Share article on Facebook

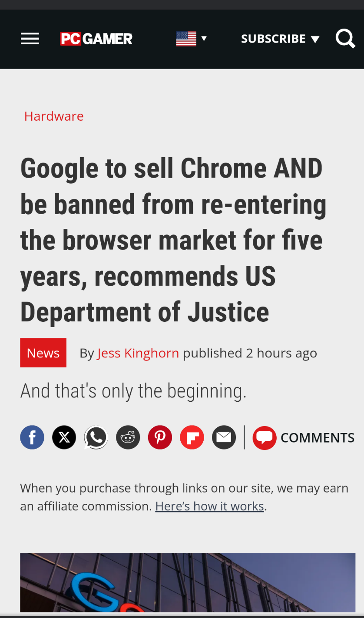(32, 437)
